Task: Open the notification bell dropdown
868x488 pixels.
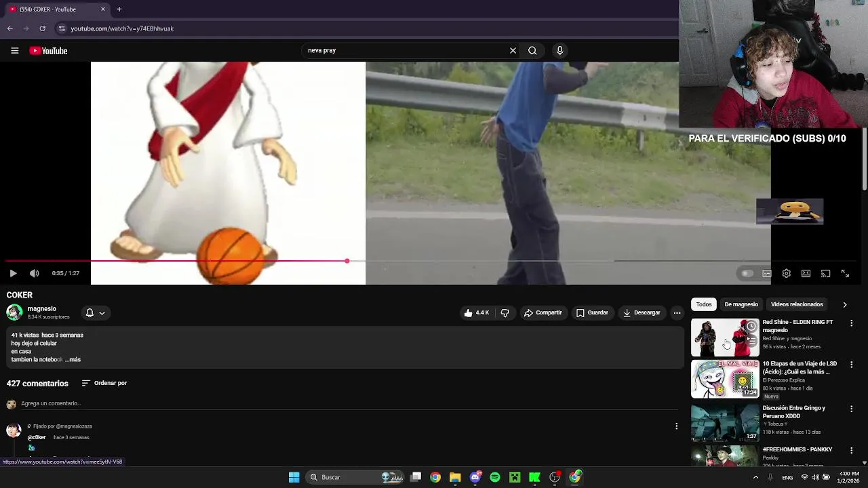Action: click(x=95, y=312)
